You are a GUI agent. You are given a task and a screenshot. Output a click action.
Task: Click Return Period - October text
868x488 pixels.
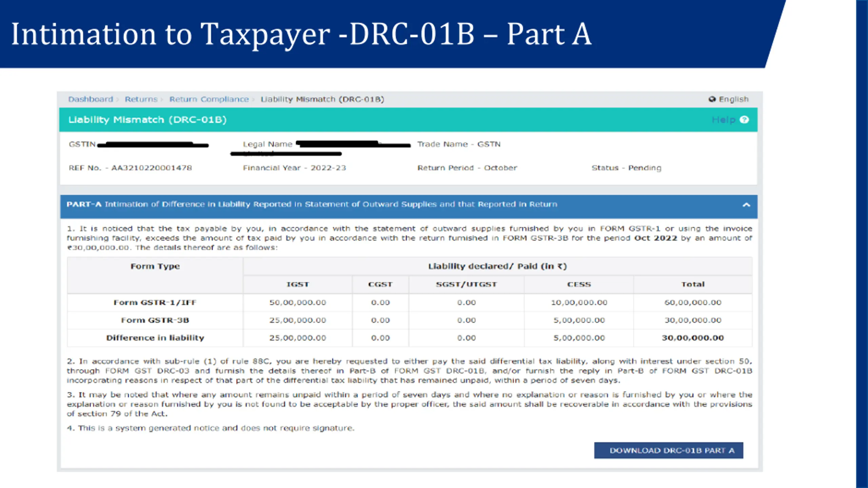467,168
